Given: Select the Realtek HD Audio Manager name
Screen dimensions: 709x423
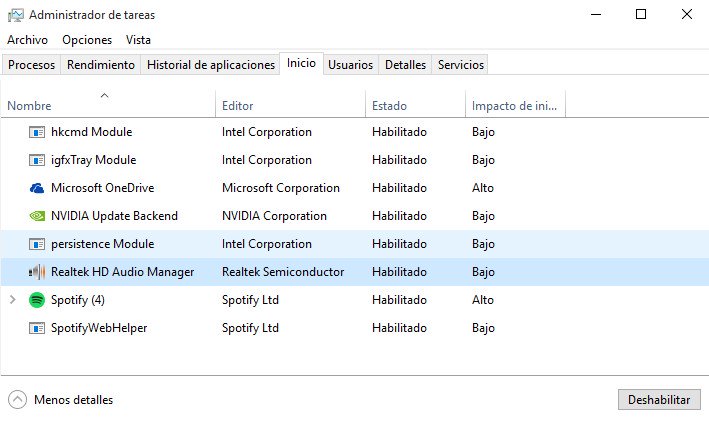Looking at the screenshot, I should tap(122, 272).
